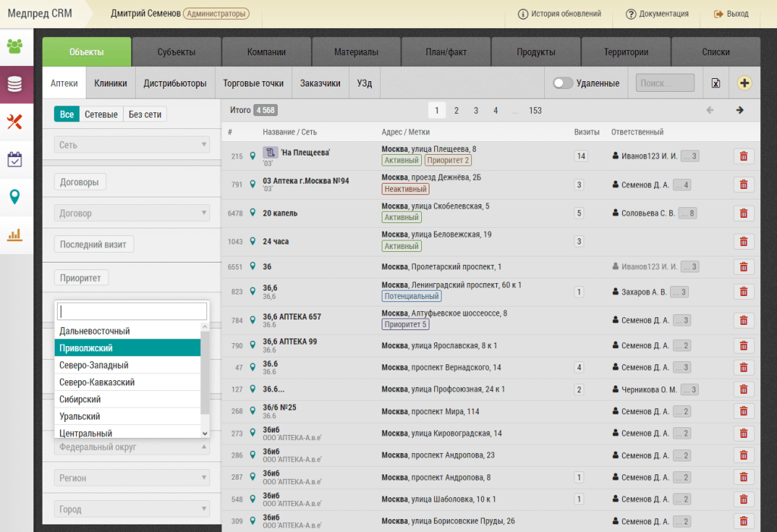Show '36,6 АПТЕКА 99' location pin
Screen dimensions: 777x532
coord(253,345)
